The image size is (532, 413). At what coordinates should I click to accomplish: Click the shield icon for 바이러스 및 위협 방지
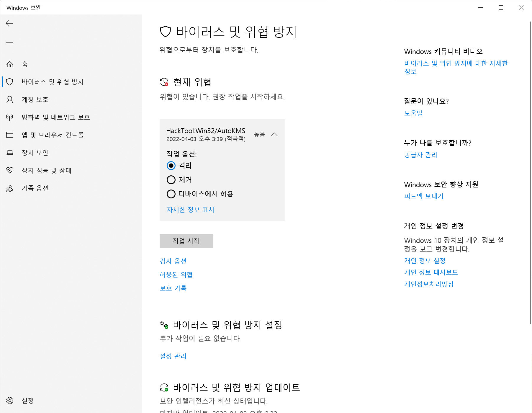[10, 82]
